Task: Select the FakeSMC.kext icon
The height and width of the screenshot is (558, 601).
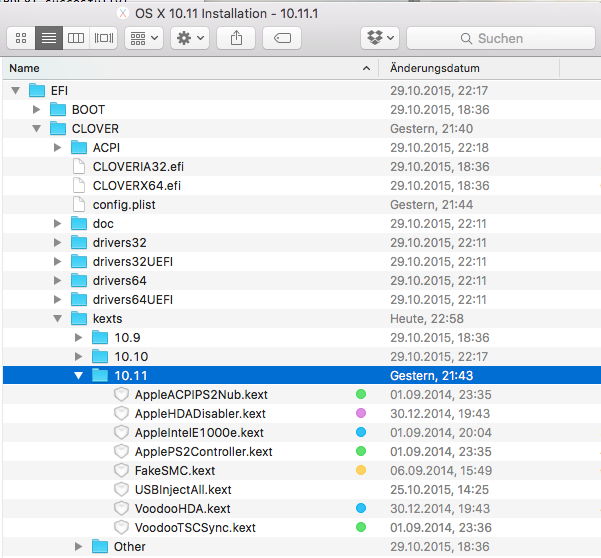Action: (x=122, y=470)
